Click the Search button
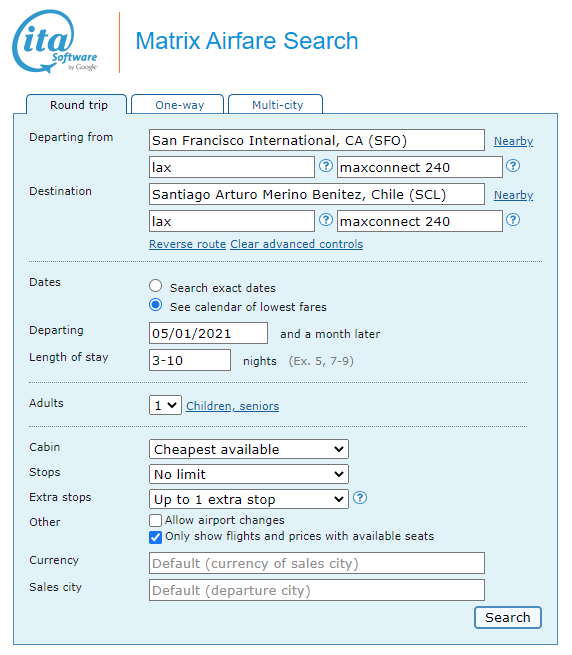 [508, 617]
